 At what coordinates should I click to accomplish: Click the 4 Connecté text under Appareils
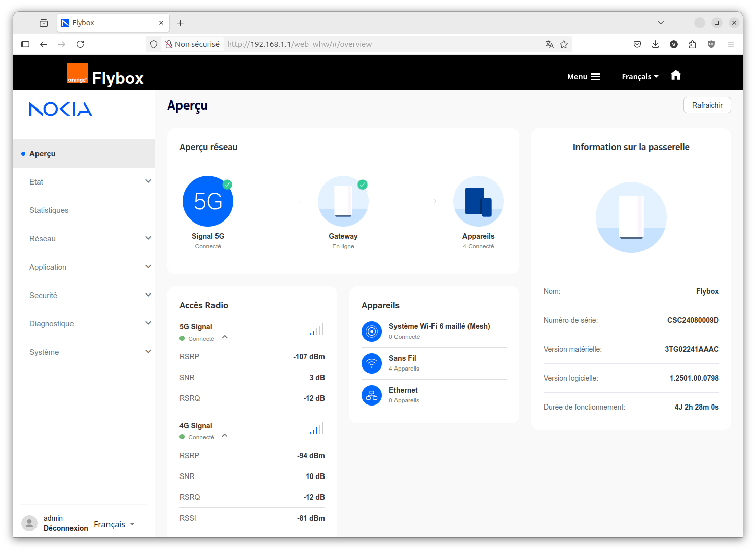click(x=478, y=246)
